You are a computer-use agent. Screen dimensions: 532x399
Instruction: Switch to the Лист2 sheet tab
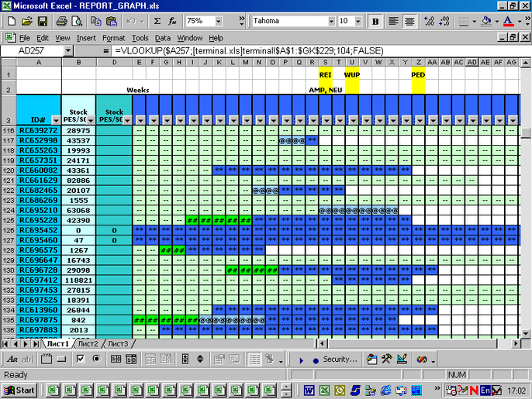88,344
